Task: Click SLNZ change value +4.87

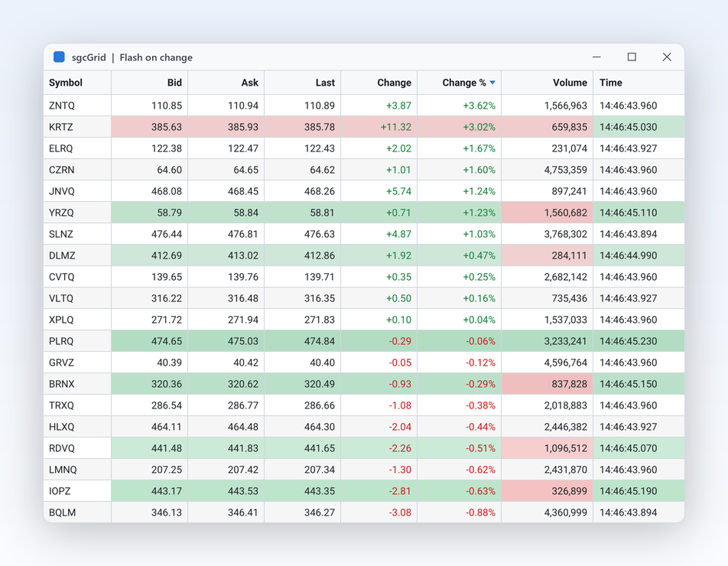Action: point(379,234)
